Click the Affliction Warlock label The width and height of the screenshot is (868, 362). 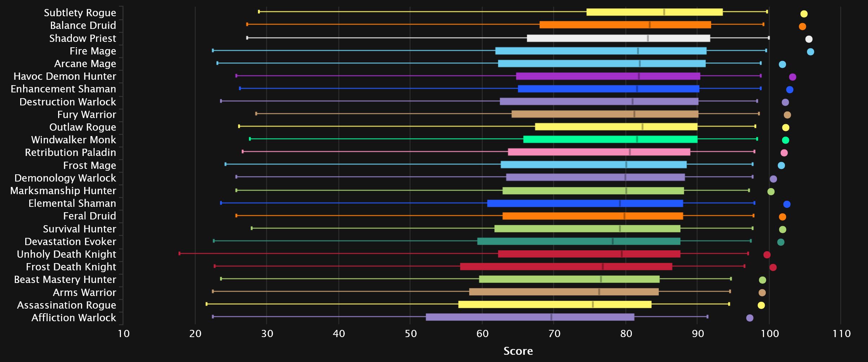pyautogui.click(x=74, y=318)
